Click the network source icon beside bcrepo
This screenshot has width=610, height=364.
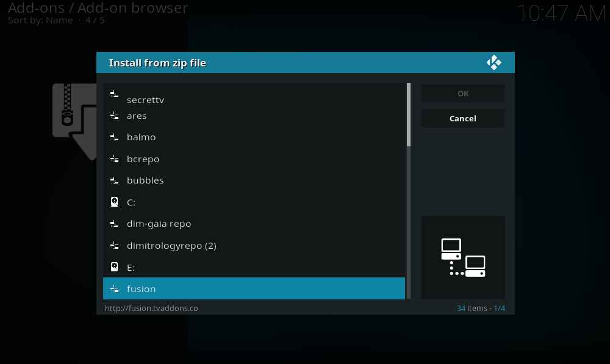115,159
